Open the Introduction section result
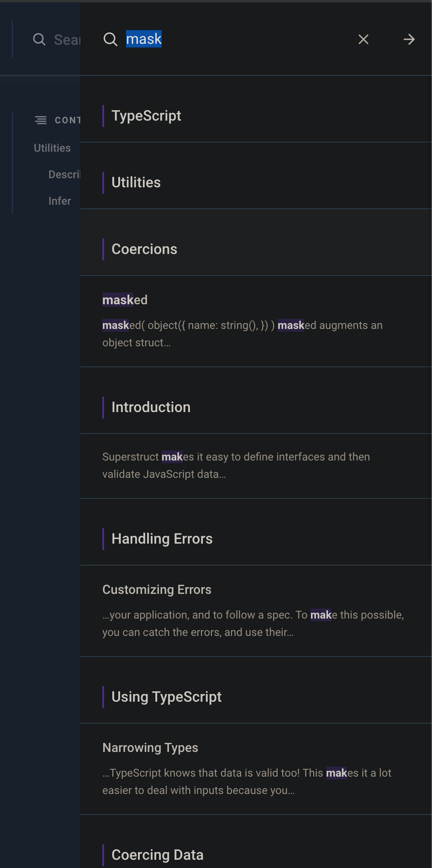The height and width of the screenshot is (868, 432). click(151, 407)
